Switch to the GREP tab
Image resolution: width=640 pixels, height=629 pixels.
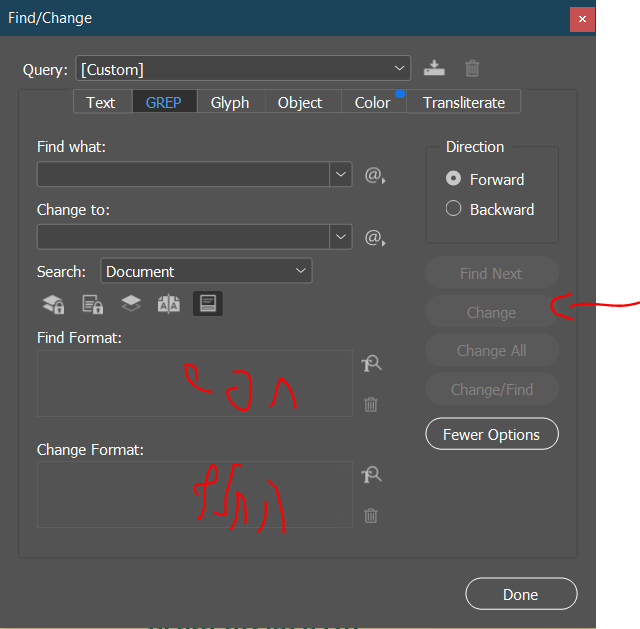(x=164, y=102)
